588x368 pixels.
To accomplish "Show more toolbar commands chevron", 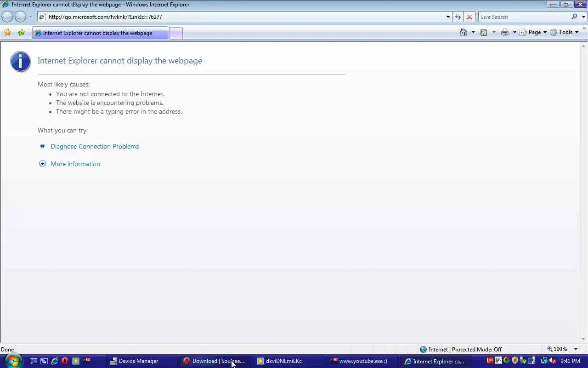I will coord(584,29).
